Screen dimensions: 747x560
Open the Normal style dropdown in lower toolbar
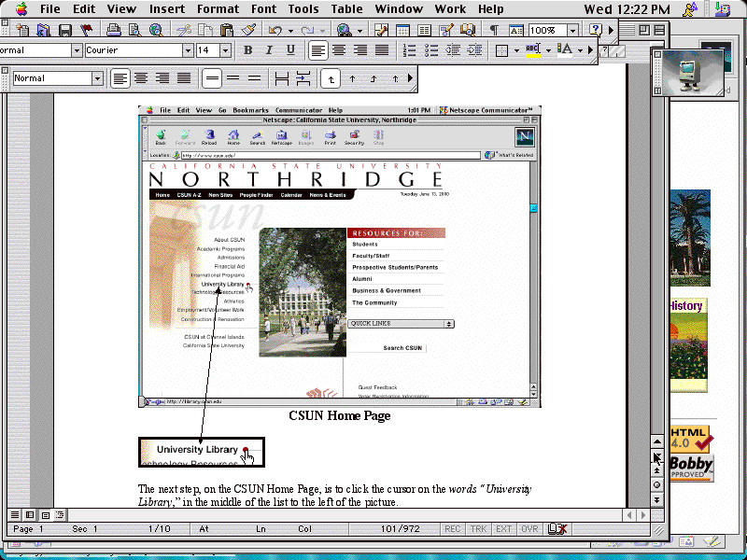pyautogui.click(x=97, y=78)
